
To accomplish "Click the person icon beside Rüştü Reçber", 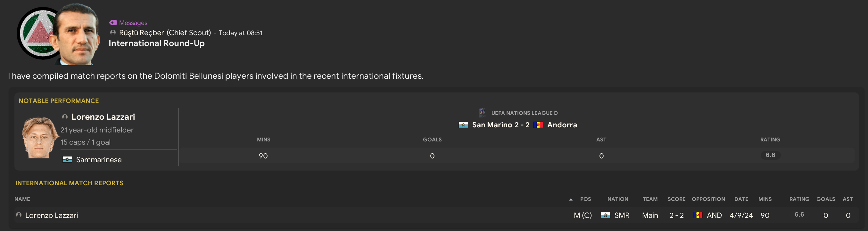I will click(113, 33).
